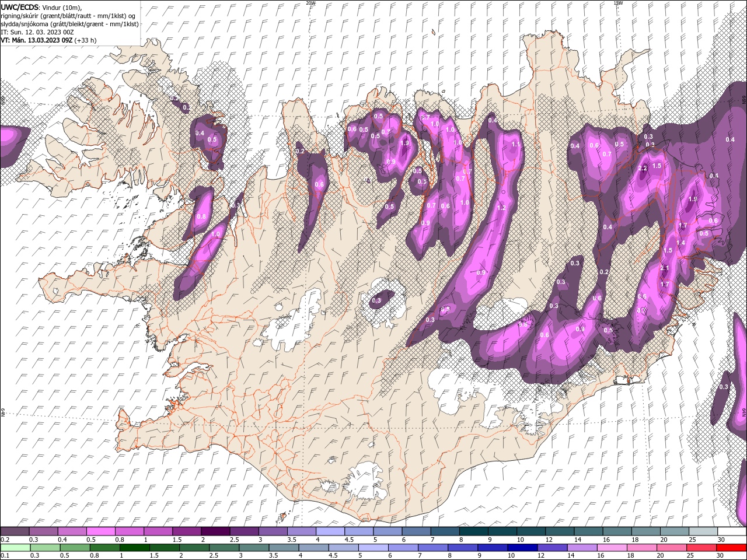Choose the pale gray 25–30 snow legend swatch

(703, 531)
